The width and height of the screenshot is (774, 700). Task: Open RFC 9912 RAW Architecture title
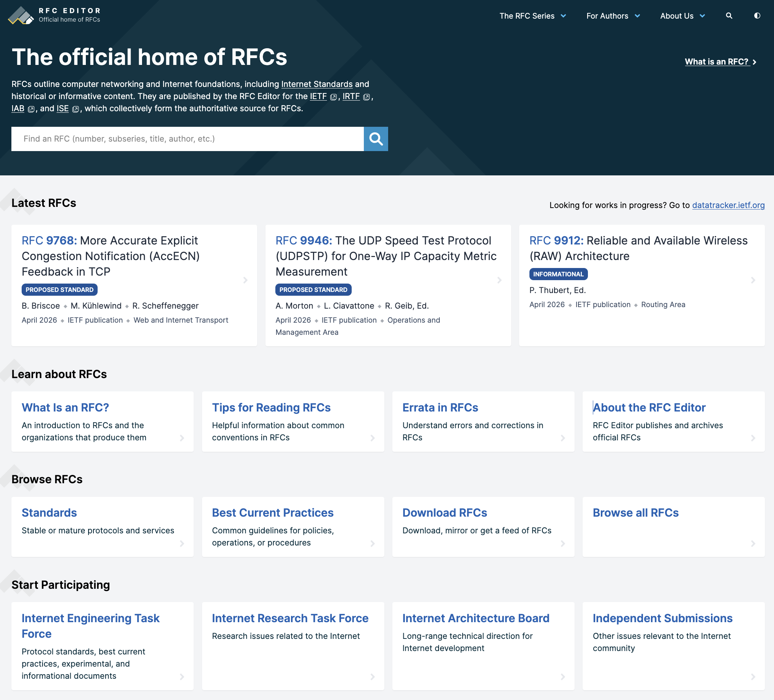638,248
